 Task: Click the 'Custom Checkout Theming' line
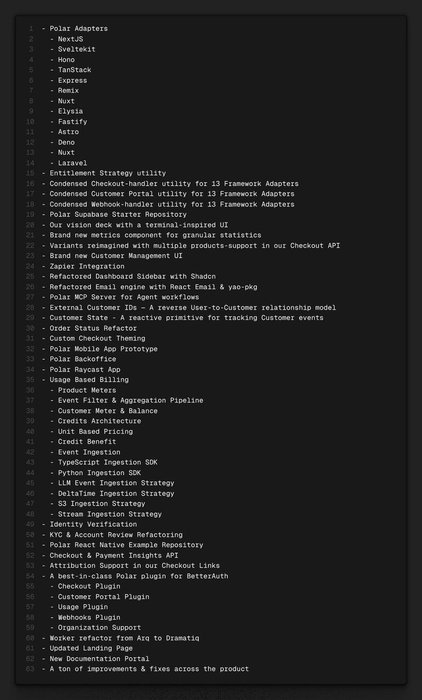93,338
